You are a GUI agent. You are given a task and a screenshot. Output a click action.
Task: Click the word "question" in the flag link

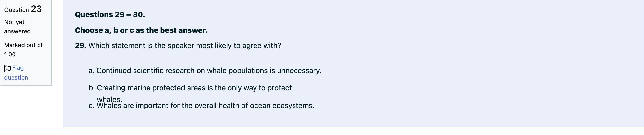[16, 78]
